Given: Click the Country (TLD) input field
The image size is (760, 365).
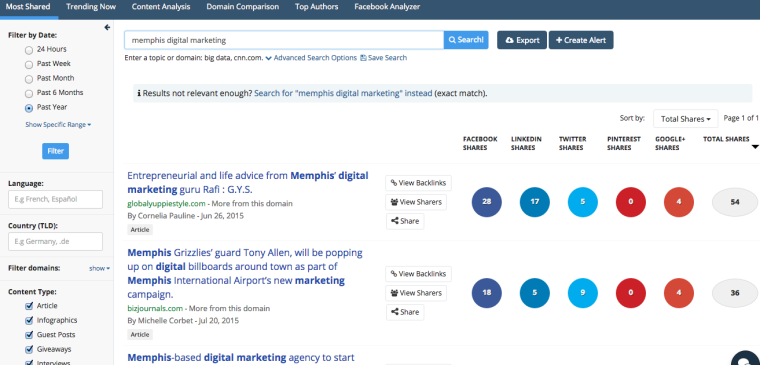Looking at the screenshot, I should click(x=55, y=241).
